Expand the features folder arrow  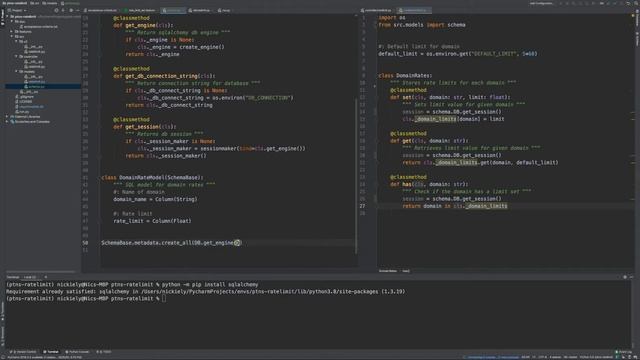pyautogui.click(x=12, y=31)
